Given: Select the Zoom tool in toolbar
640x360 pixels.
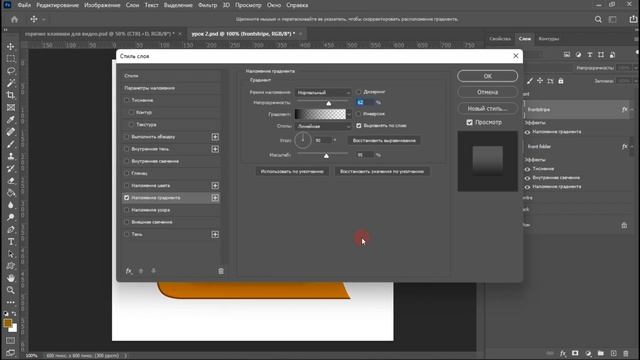Looking at the screenshot, I should [11, 290].
